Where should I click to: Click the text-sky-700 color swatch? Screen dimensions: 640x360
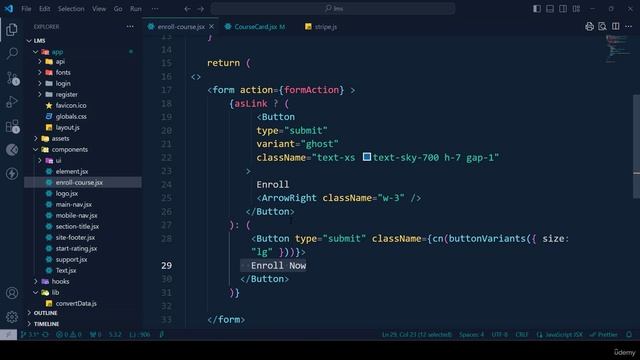pos(367,157)
